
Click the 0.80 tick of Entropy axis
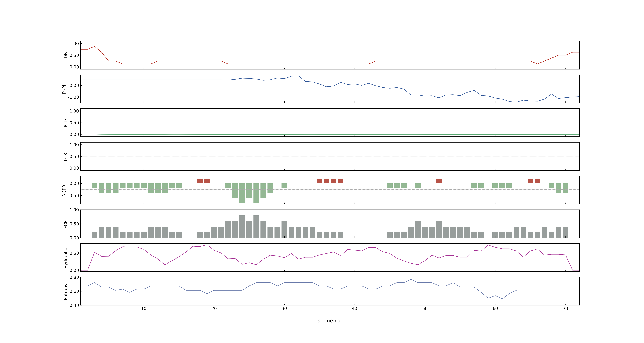[x=74, y=277]
